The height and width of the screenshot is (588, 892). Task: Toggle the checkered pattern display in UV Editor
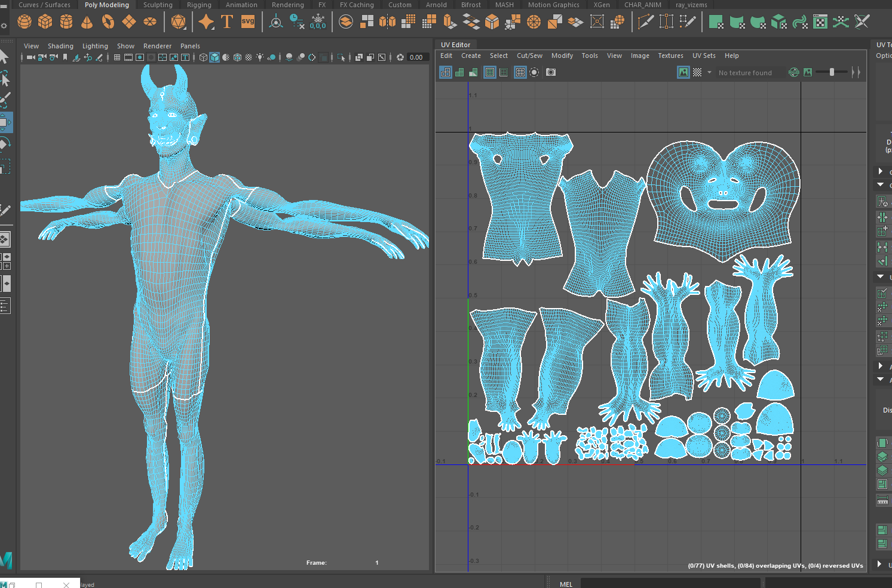click(697, 72)
